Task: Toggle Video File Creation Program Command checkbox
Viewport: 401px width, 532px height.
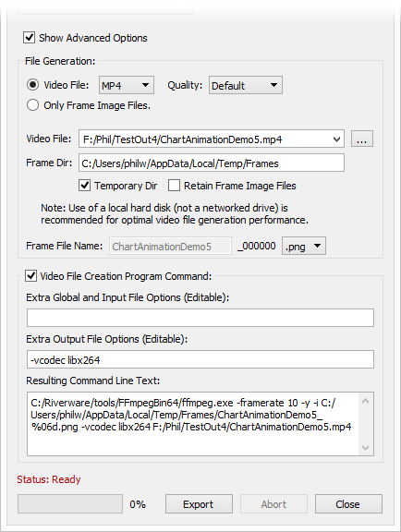Action: point(30,276)
